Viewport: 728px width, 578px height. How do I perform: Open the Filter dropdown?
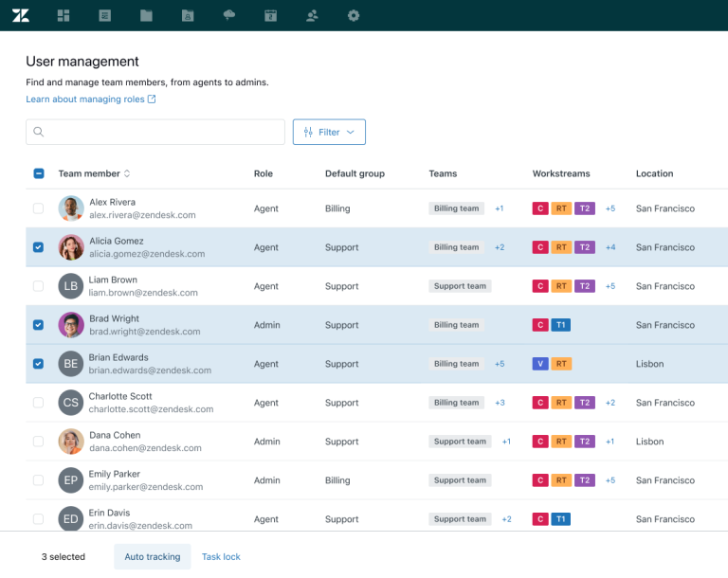click(329, 132)
